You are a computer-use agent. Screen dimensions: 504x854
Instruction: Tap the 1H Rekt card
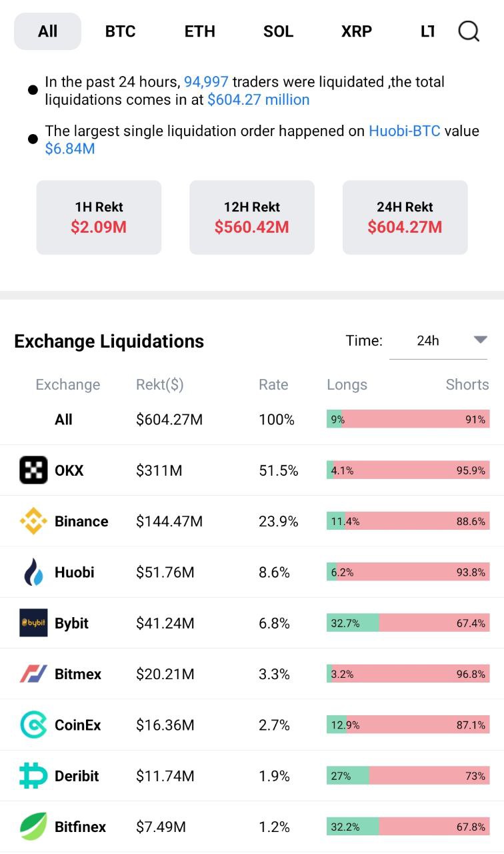[x=99, y=218]
